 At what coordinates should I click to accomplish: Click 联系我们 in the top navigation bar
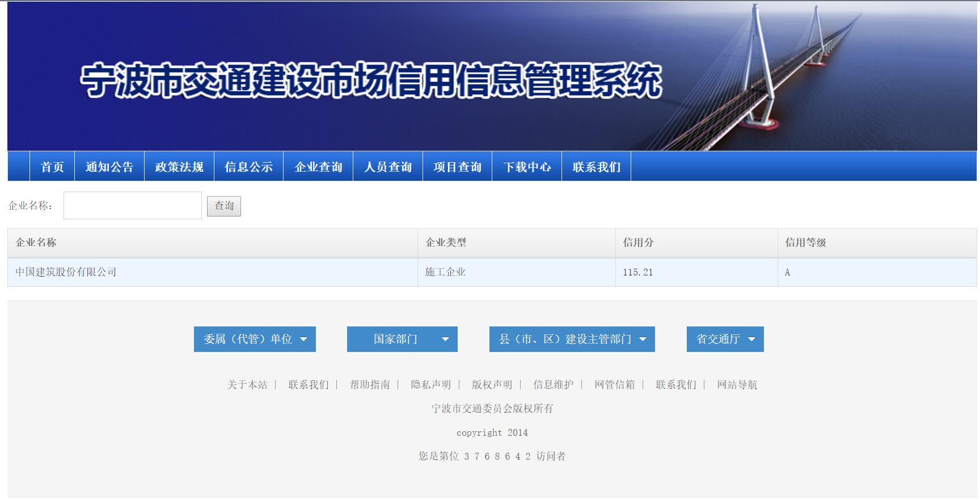(x=596, y=167)
